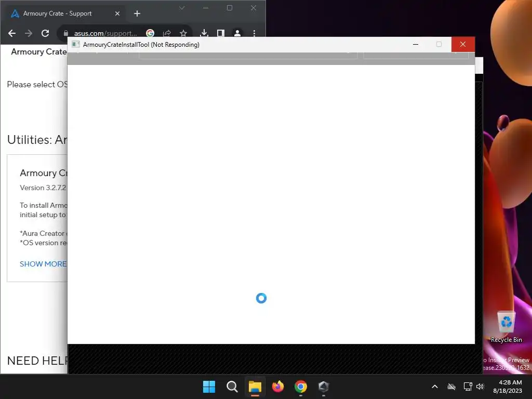The image size is (532, 399).
Task: Open clock showing 4:28 AM
Action: [508, 387]
